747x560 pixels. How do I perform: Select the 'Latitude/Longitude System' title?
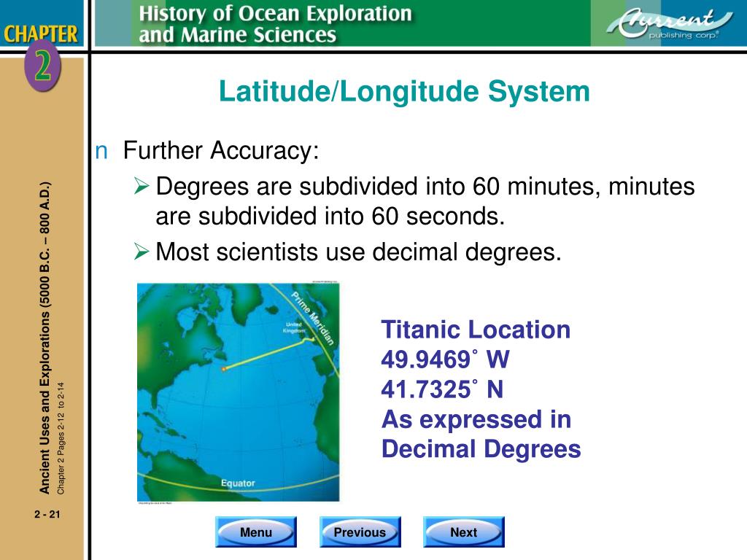coord(404,91)
